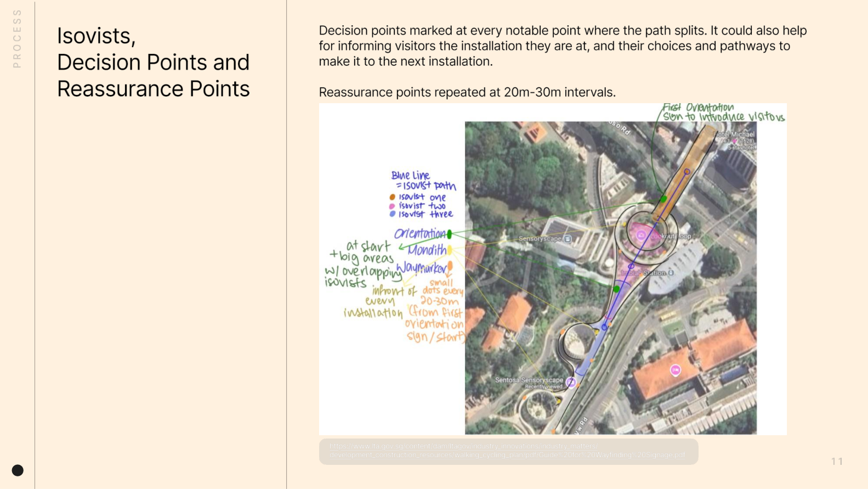Click slide page number 11
868x489 pixels.
pos(837,462)
